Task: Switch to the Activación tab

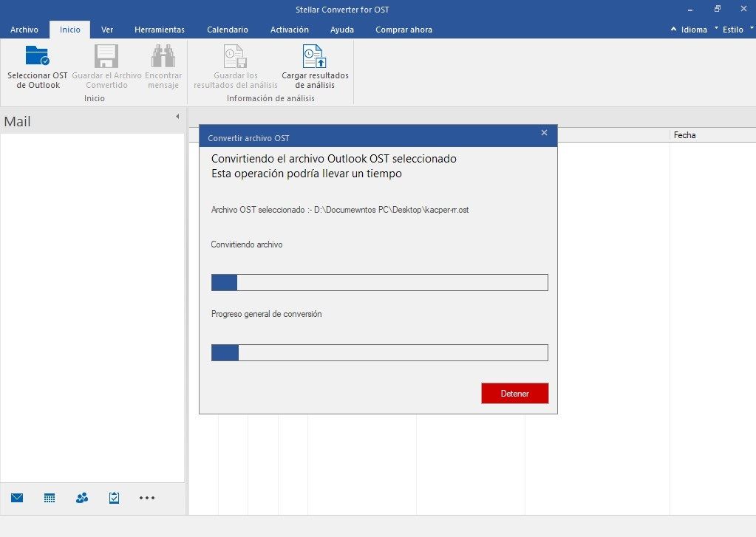Action: point(289,30)
